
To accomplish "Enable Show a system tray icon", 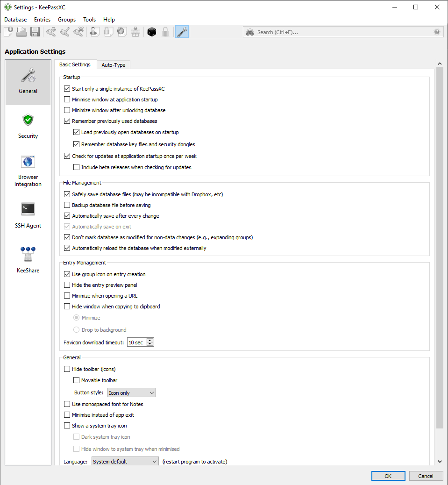I will [x=67, y=426].
